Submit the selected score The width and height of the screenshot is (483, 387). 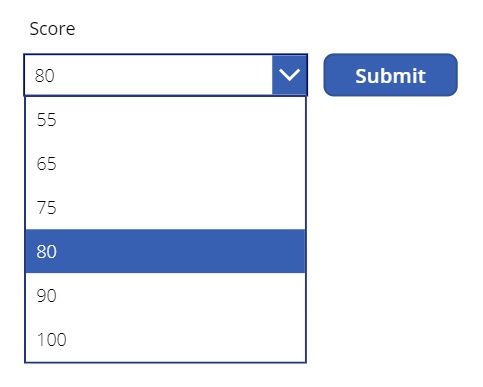tap(390, 75)
